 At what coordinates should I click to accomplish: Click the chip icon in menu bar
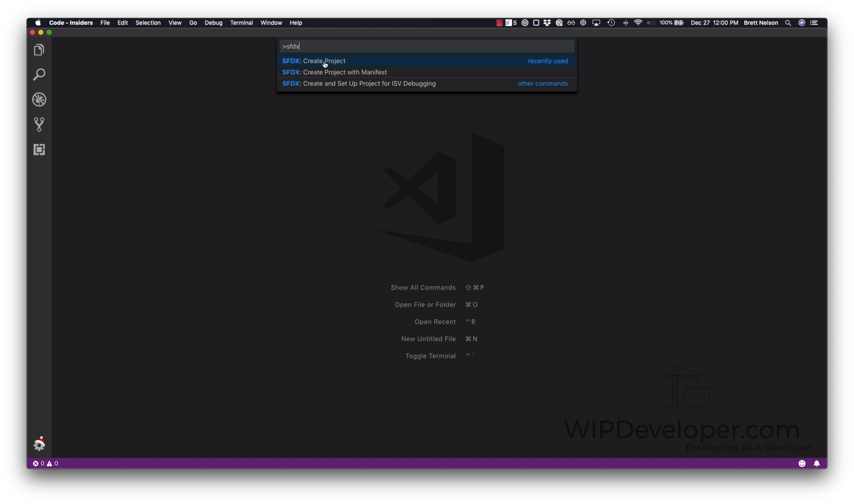pyautogui.click(x=583, y=23)
